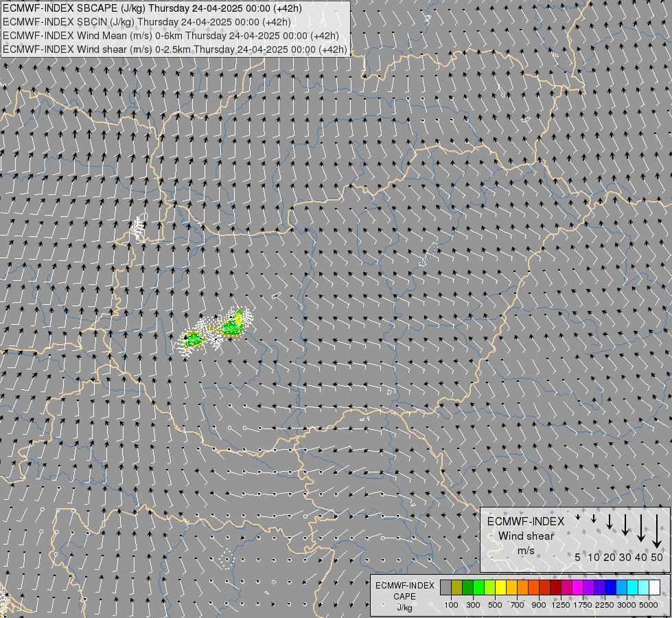Click the 5 m/s wind shear legend arrow
Screen dimensions: 672x618
point(578,517)
